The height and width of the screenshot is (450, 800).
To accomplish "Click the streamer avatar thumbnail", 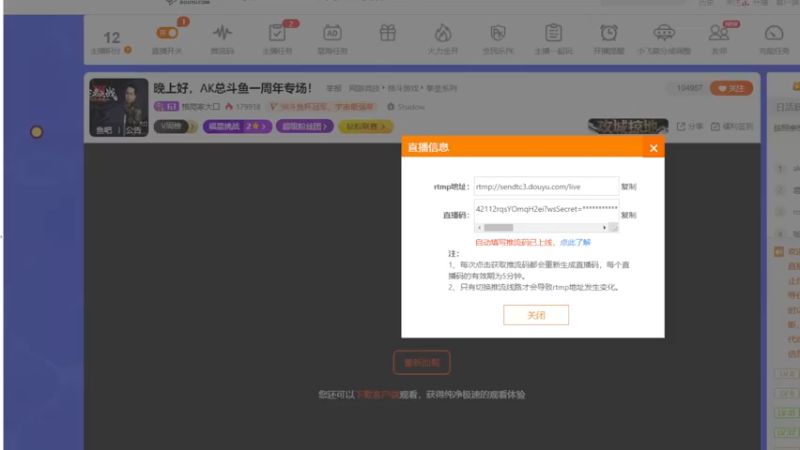I will point(118,107).
